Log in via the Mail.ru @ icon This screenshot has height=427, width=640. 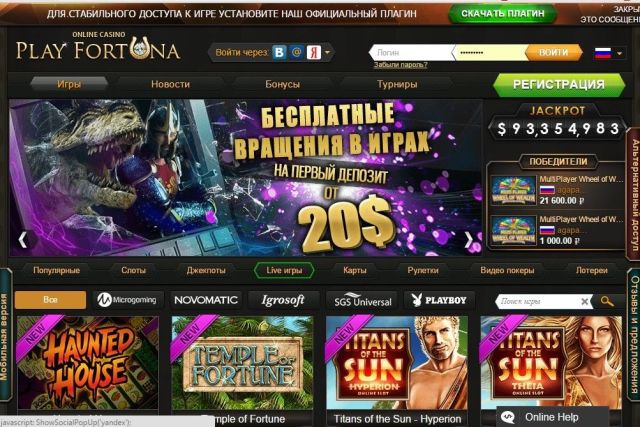click(x=297, y=52)
